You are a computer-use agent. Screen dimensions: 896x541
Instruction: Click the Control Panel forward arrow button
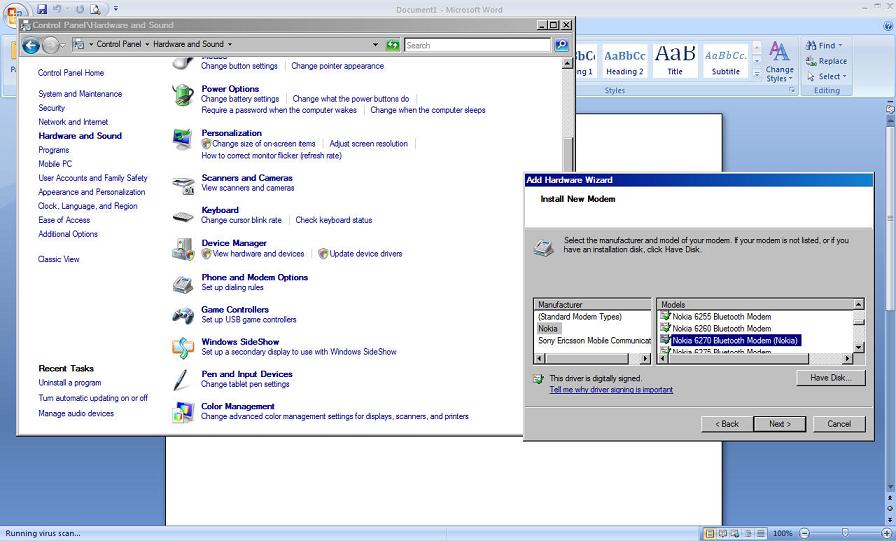[50, 45]
